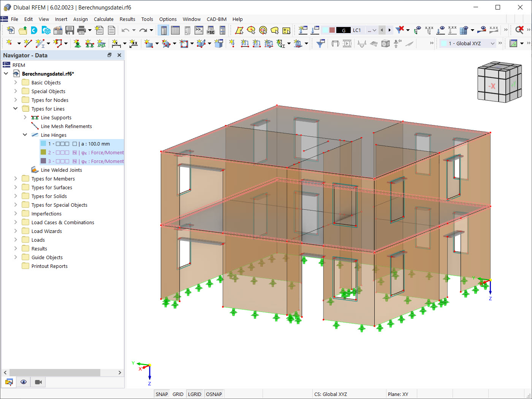This screenshot has height=399, width=532.
Task: Click the Save file floppy disk icon
Action: click(70, 30)
